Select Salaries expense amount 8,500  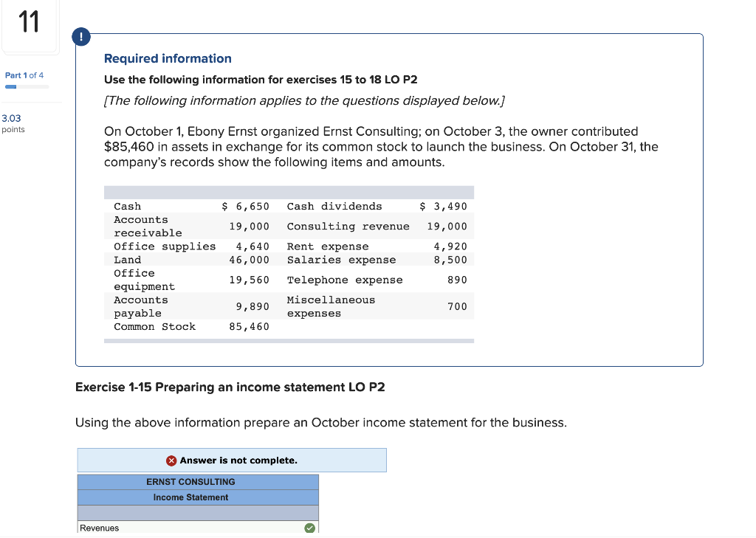coord(450,260)
